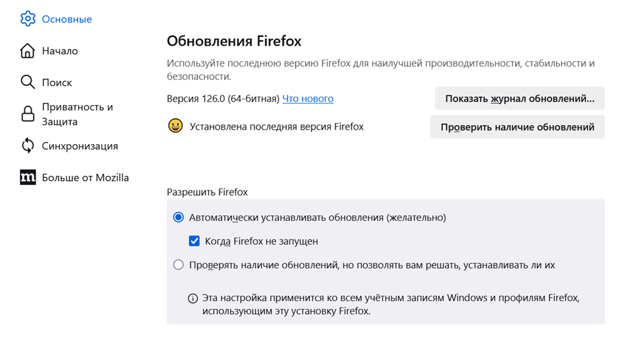Click the sync arrows icon for Синхронизация

coord(28,146)
